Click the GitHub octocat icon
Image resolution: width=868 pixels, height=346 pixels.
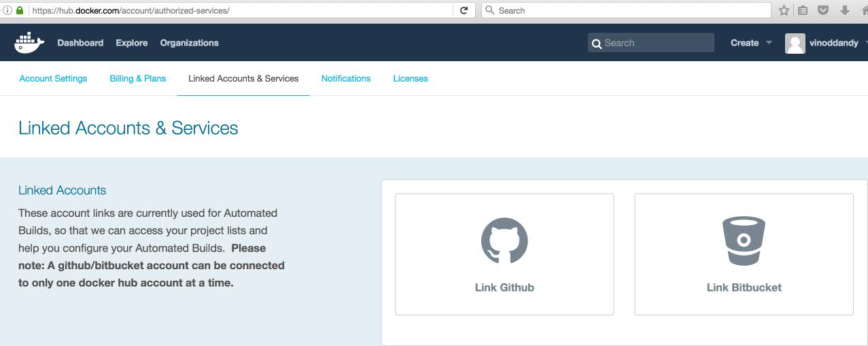pos(504,240)
